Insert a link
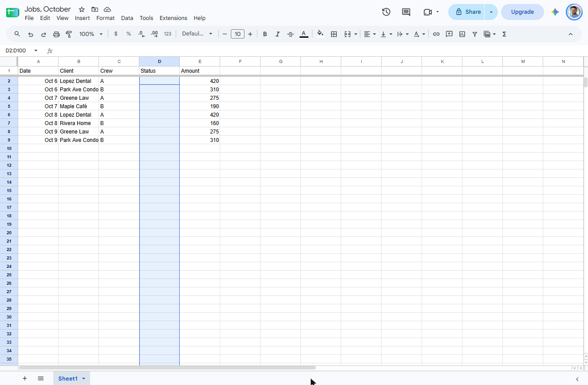588x385 pixels. pyautogui.click(x=436, y=34)
